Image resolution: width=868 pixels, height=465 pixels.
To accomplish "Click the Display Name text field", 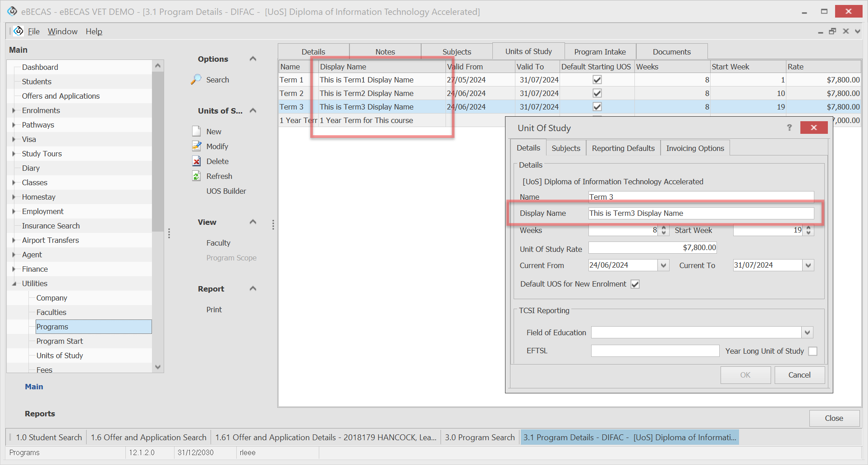I will pos(701,213).
